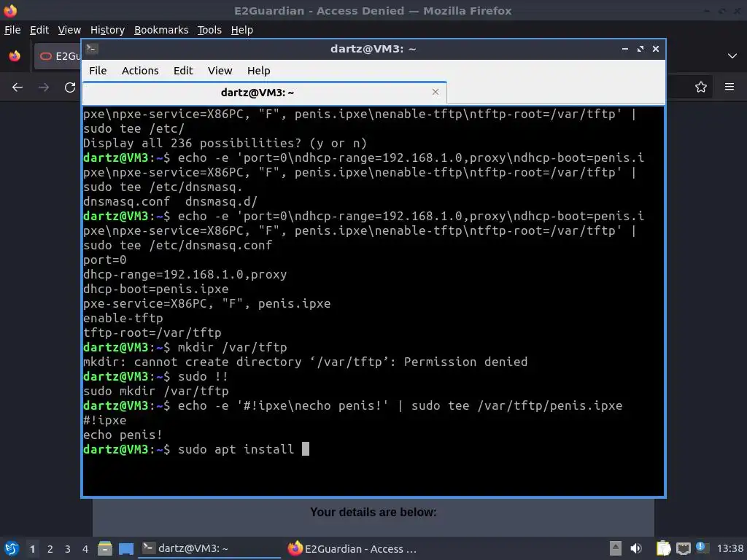Open Firefox Help menu
Image resolution: width=747 pixels, height=560 pixels.
coord(242,30)
